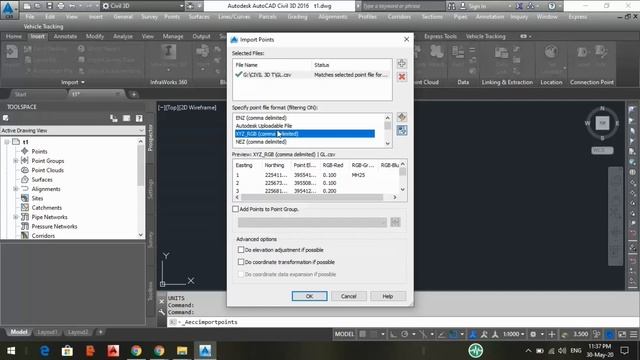Open File Explorer from the taskbar
The image size is (640, 360).
pos(182,351)
